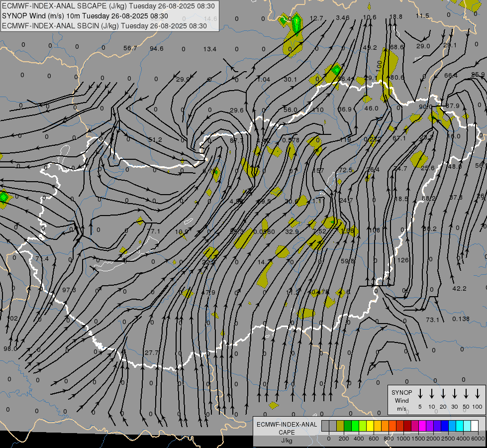487x448 pixels.
Task: Click the 73.1 CAPE value on map
Action: coord(433,320)
